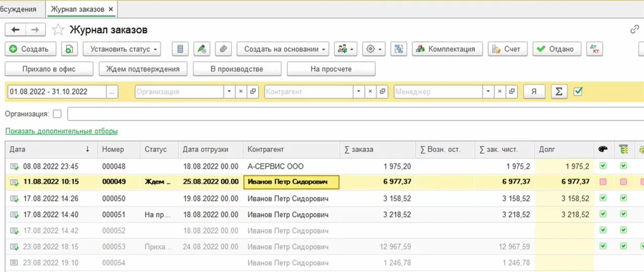Toggle green-stack-column checkbox in order 000051 row
Image resolution: width=644 pixels, height=272 pixels.
tap(623, 214)
